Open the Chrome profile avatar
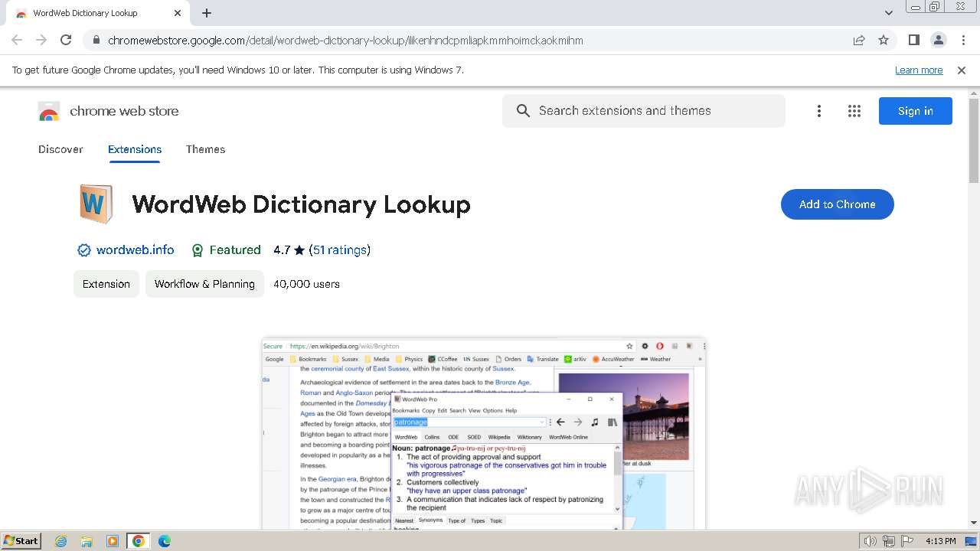Screen dimensions: 980x551 click(938, 40)
